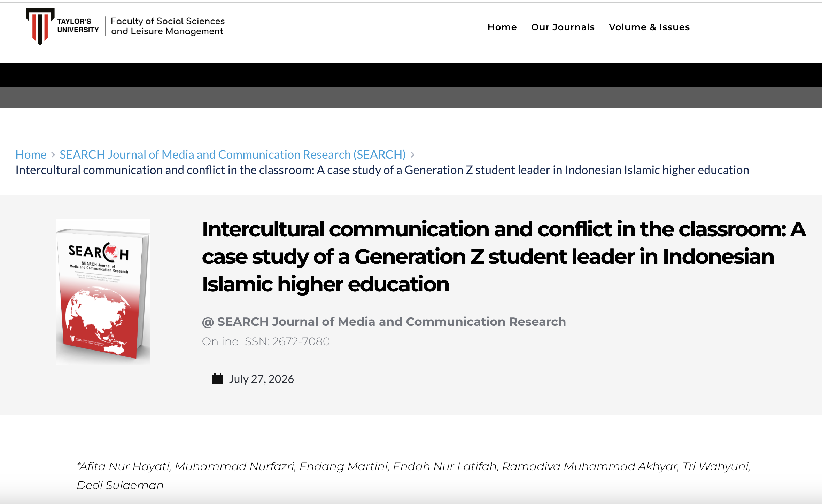822x504 pixels.
Task: Open the Our Journals menu
Action: pyautogui.click(x=563, y=27)
